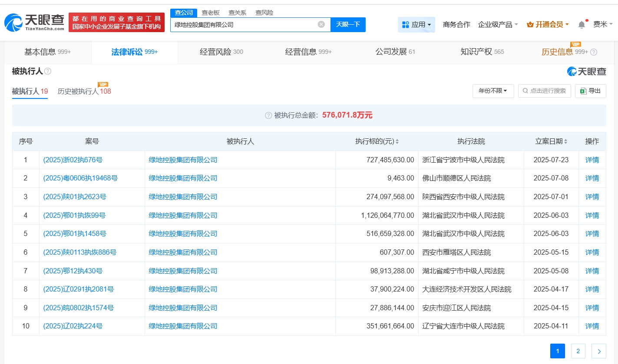Open case (2025)皖0802执1574号

[79, 308]
